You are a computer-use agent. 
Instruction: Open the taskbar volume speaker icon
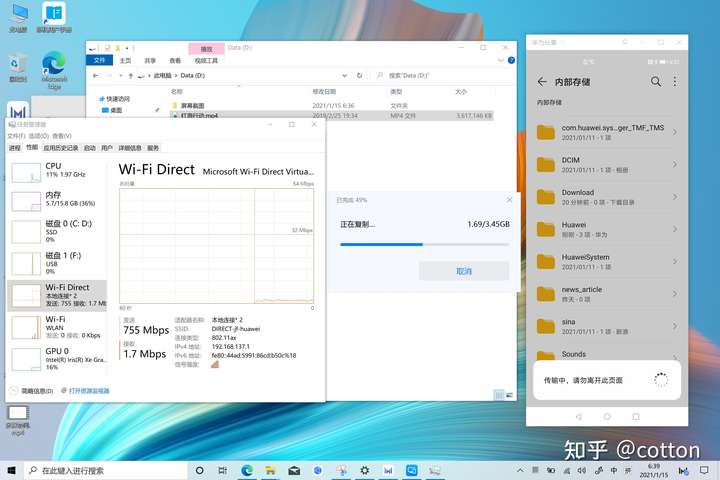(x=582, y=470)
